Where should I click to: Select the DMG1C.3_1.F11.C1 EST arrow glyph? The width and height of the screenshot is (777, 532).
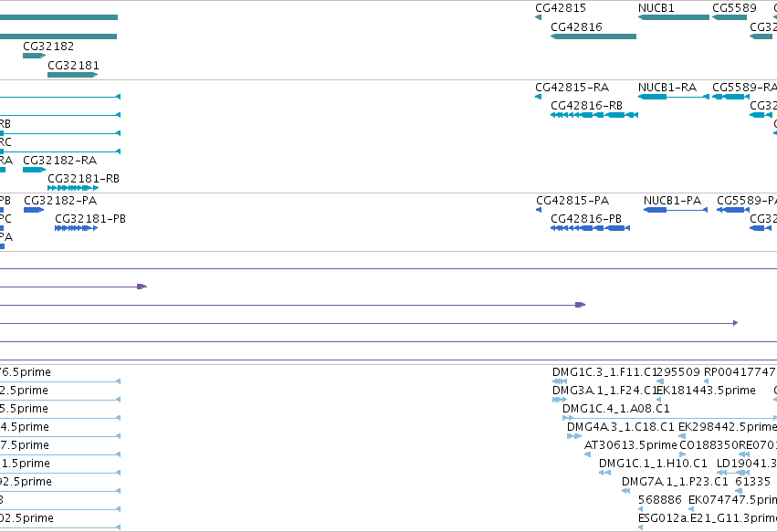(x=560, y=381)
